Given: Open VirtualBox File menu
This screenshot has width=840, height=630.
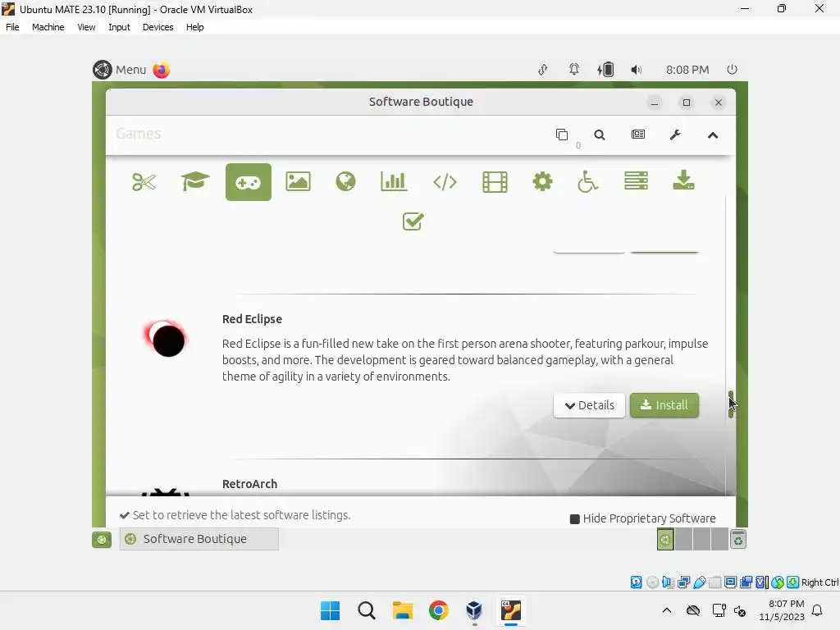Looking at the screenshot, I should (12, 27).
